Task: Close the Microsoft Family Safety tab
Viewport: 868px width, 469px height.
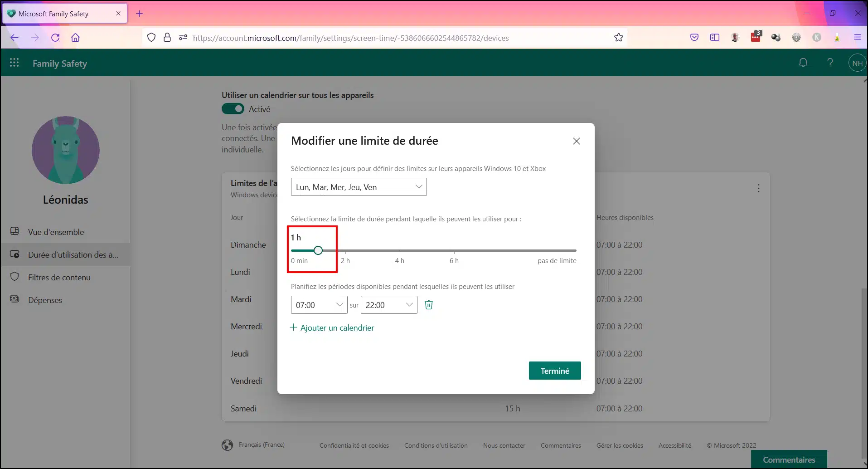Action: coord(118,14)
